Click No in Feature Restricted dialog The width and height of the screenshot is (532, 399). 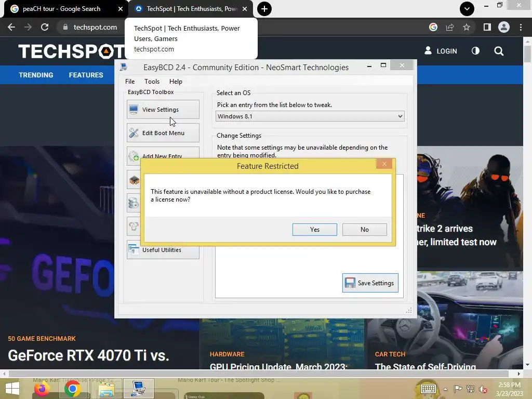click(364, 229)
